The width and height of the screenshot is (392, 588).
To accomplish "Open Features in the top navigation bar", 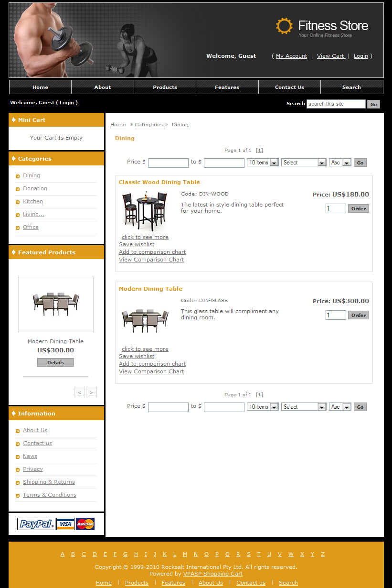I will (x=227, y=87).
